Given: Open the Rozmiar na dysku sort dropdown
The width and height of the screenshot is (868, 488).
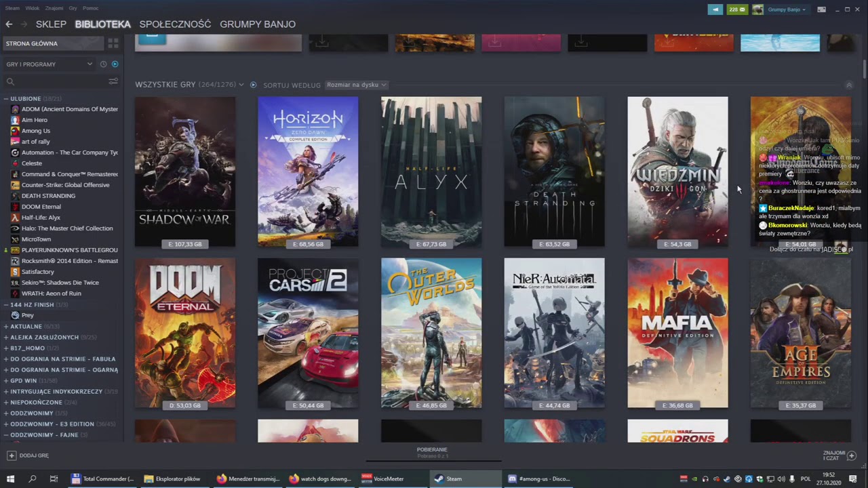Looking at the screenshot, I should coord(356,85).
